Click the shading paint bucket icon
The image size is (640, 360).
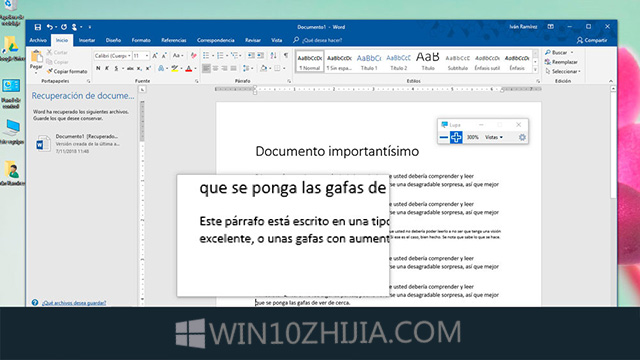[263, 68]
